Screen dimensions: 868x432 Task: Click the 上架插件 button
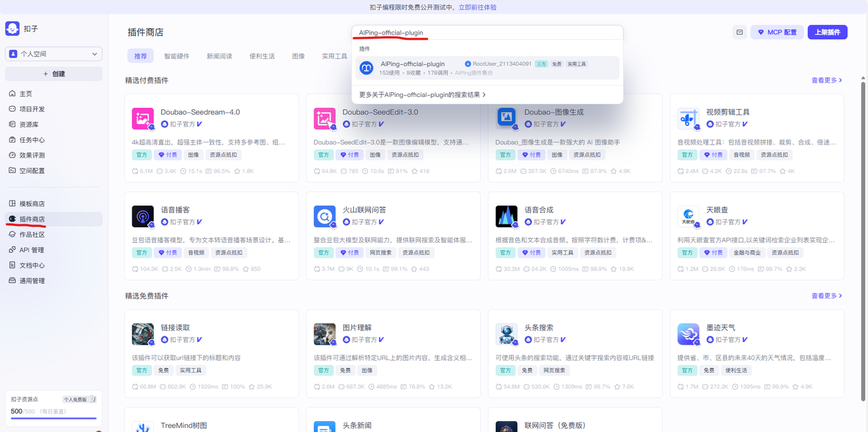coord(827,32)
